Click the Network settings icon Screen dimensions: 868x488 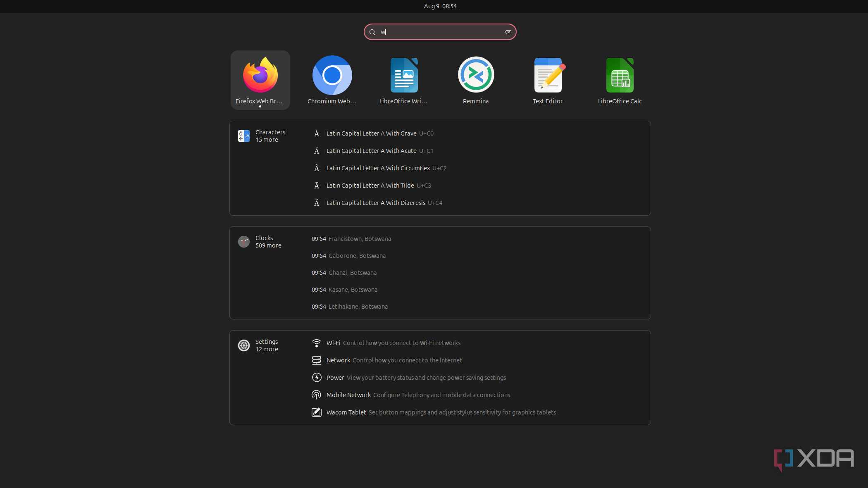(x=317, y=360)
